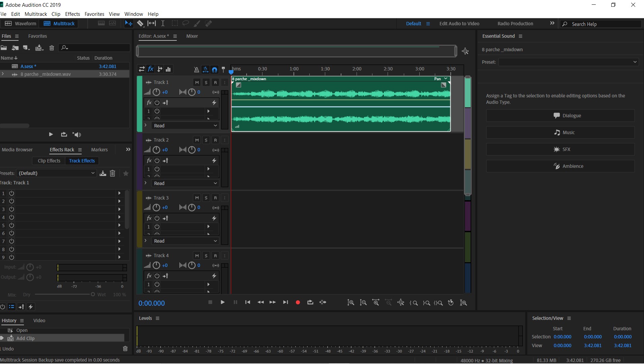Toggle the metronome in the timeline toolbar
Image resolution: width=644 pixels, height=364 pixels.
tap(196, 70)
